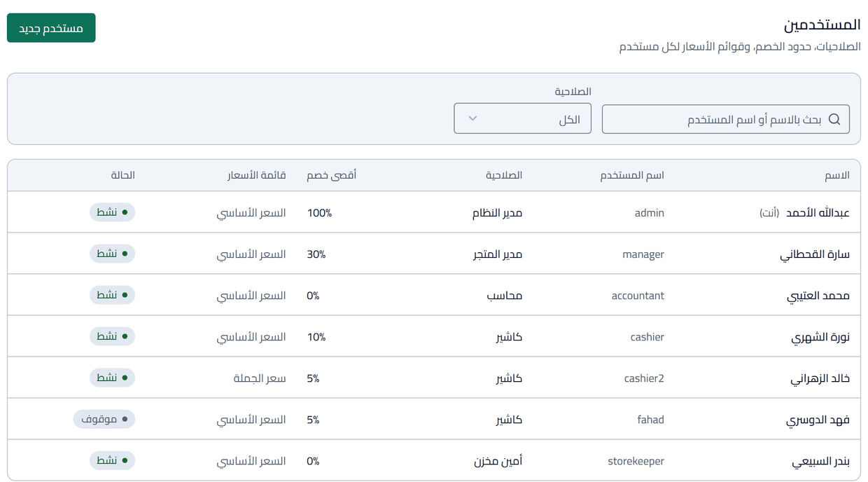868x482 pixels.
Task: Click the قائمة الأسعار column header
Action: click(x=256, y=175)
